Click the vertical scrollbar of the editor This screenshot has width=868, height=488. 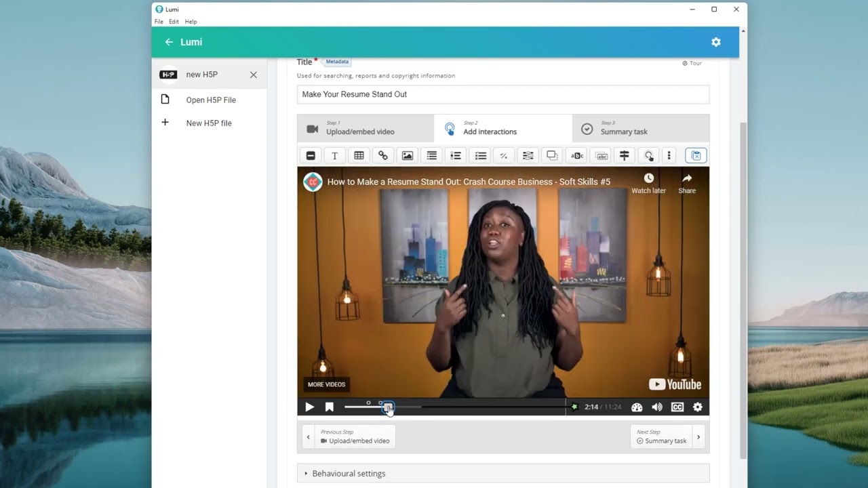pyautogui.click(x=743, y=291)
